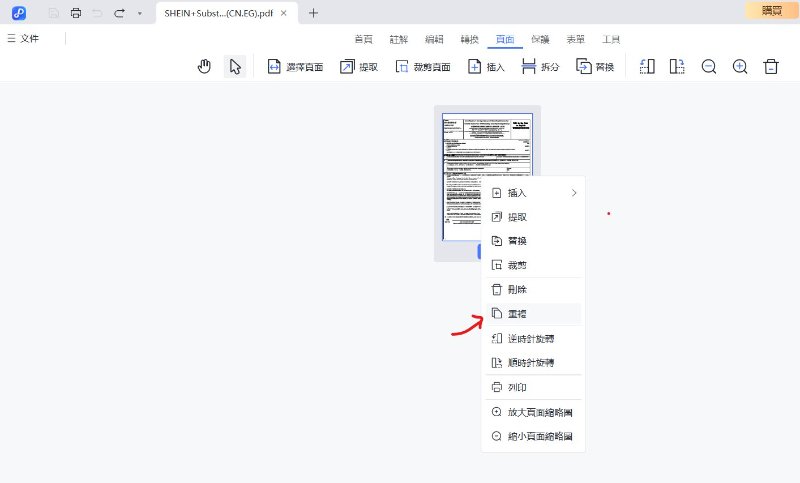
Task: Click 選擇頁面 in the toolbar
Action: tap(295, 66)
